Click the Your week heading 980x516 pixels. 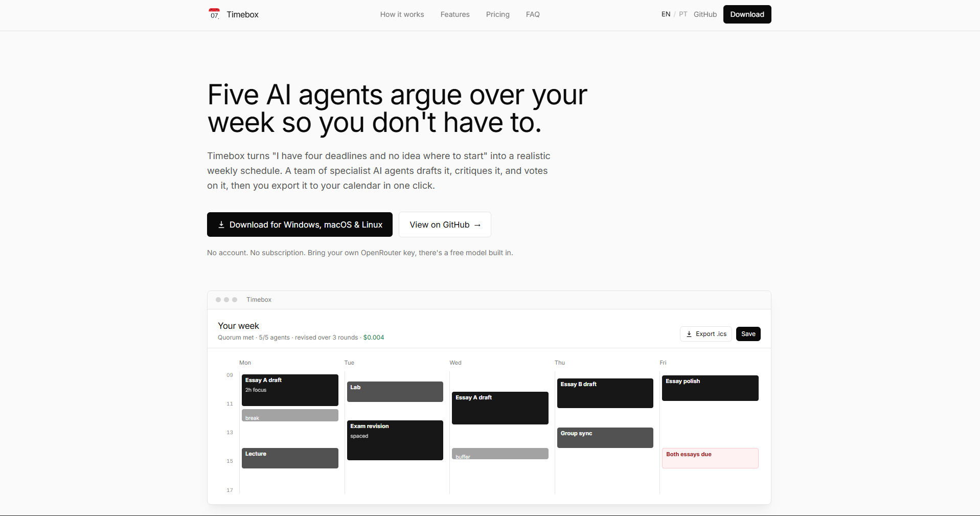(238, 326)
